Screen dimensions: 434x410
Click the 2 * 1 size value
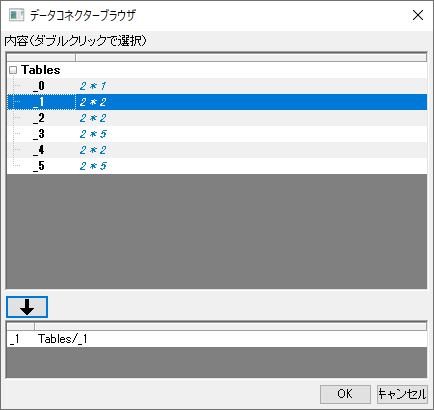93,86
